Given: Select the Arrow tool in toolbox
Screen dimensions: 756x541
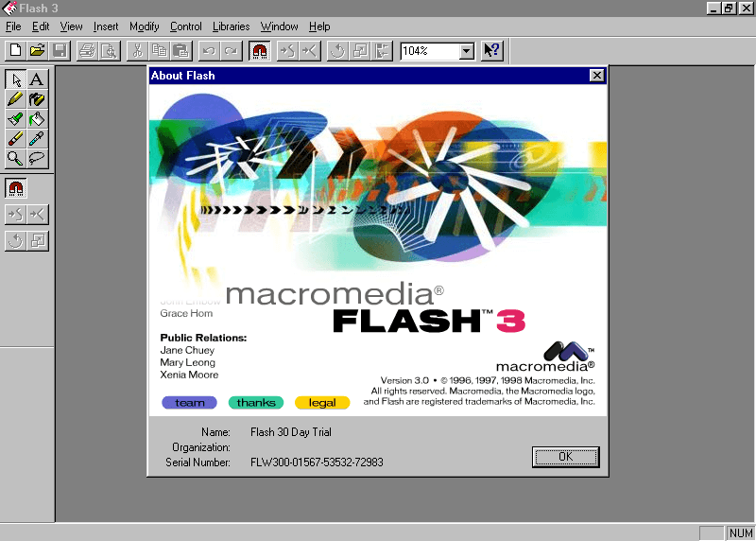Looking at the screenshot, I should tap(16, 79).
